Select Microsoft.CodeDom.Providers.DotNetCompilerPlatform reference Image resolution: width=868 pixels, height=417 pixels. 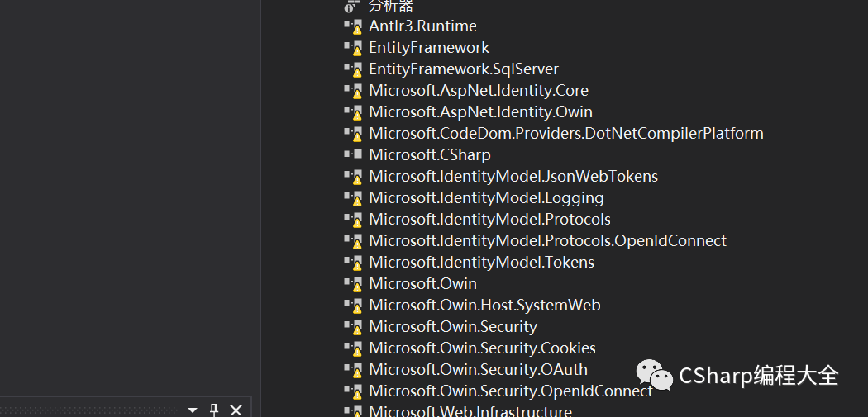pos(566,133)
